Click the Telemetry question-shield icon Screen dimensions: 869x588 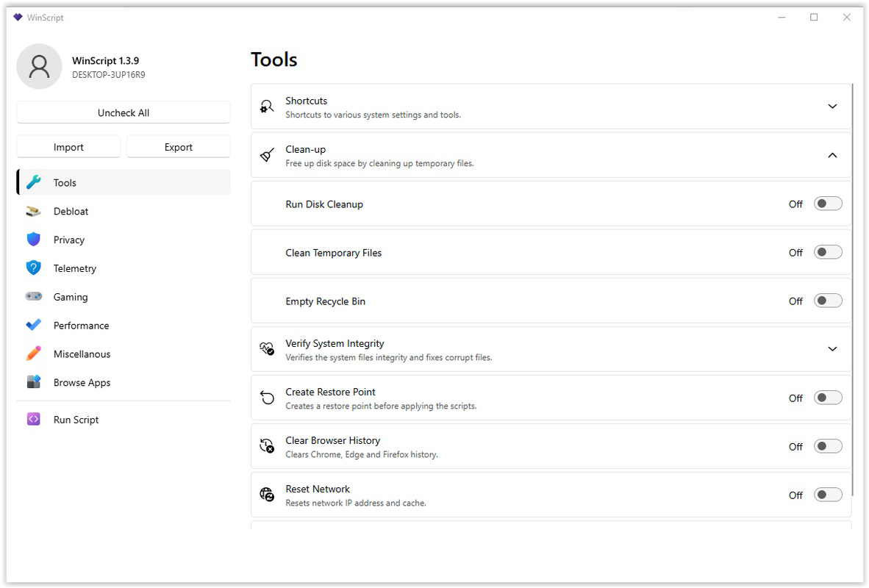[x=33, y=268]
